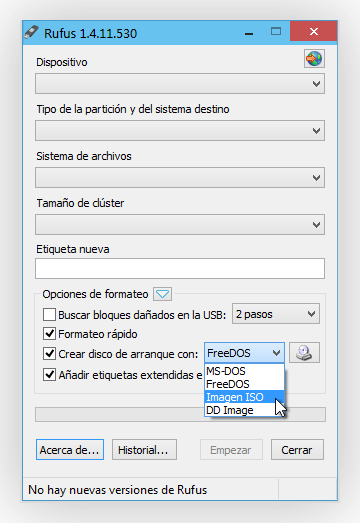This screenshot has height=523, width=360.
Task: Uncheck the Formateo rápido checkbox
Action: [x=49, y=334]
